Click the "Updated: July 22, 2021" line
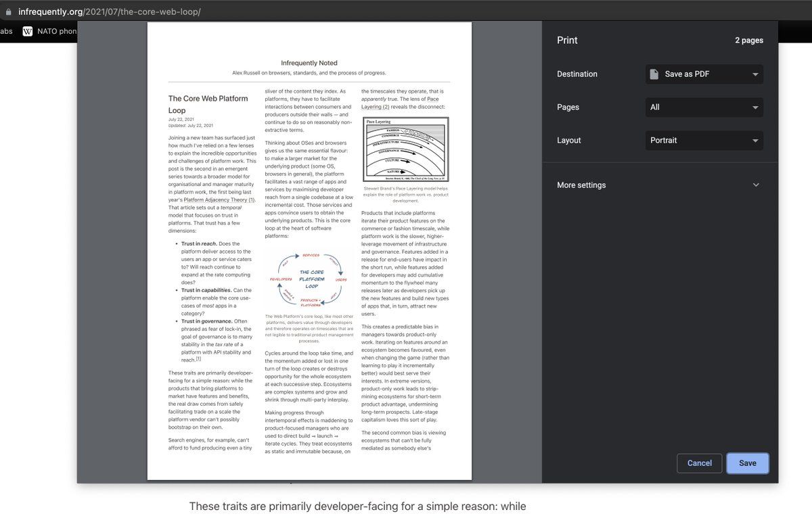 (191, 126)
